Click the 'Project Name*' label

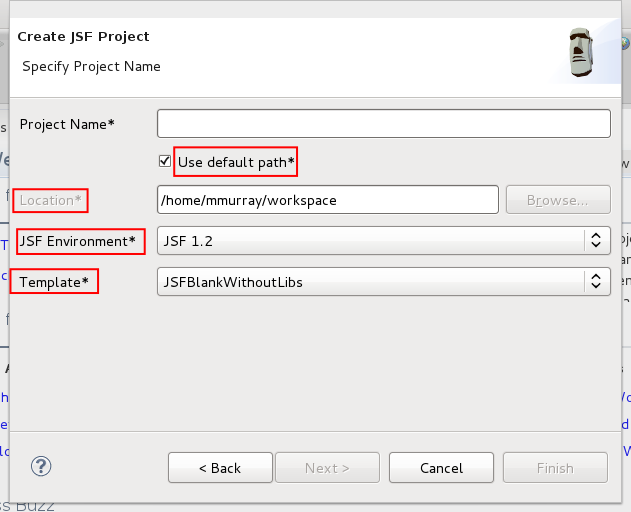coord(67,124)
